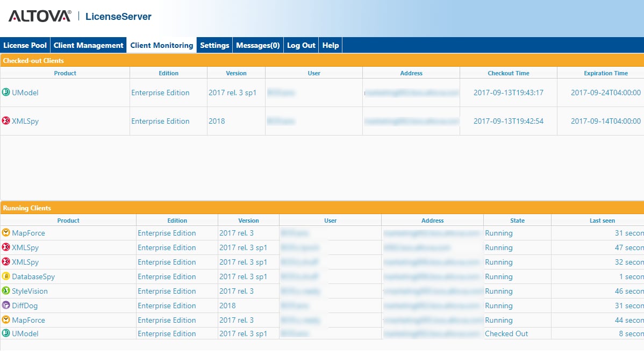644x362 pixels.
Task: Click DatabaseSpy in Running Clients
Action: [33, 276]
